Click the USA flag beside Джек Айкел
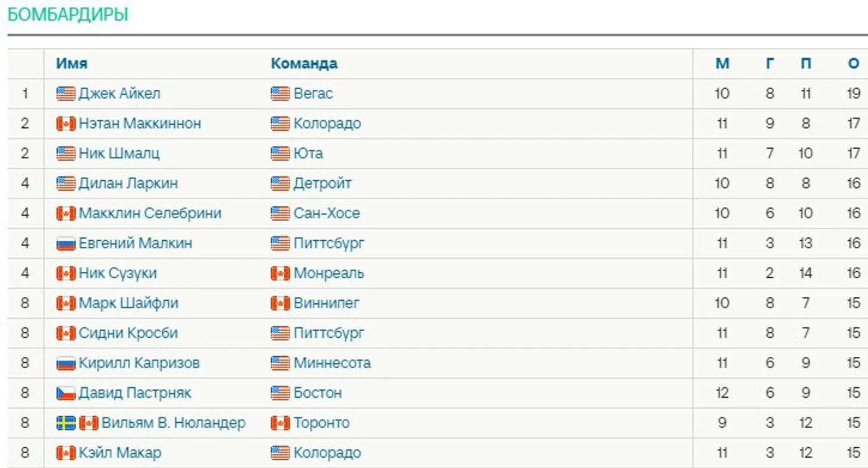Viewport: 868px width, 468px height. (66, 94)
